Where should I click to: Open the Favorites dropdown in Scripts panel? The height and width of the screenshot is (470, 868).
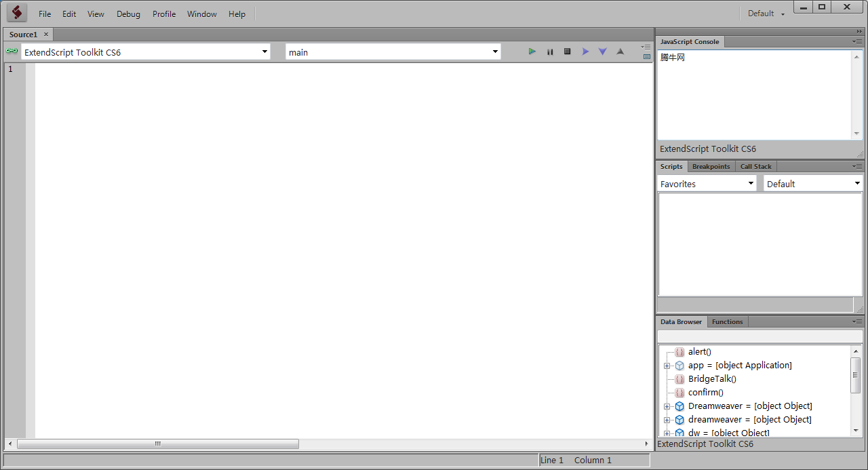[x=707, y=183]
